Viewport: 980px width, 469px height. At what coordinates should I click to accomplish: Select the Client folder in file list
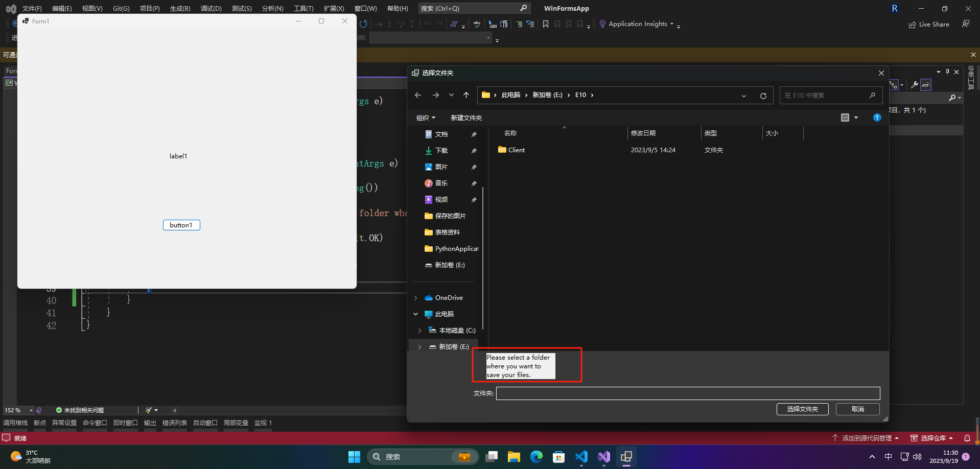511,150
